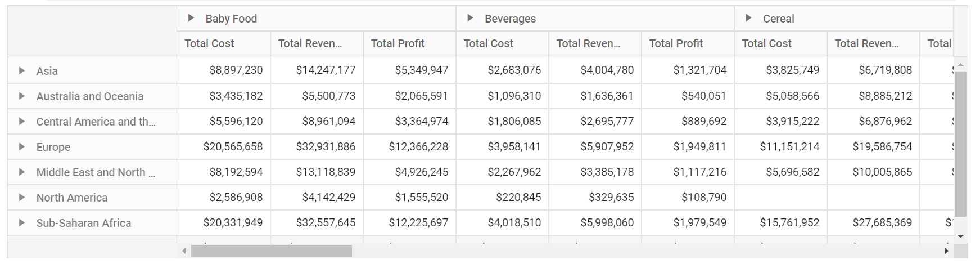Expand the Beverages column group

pos(471,18)
